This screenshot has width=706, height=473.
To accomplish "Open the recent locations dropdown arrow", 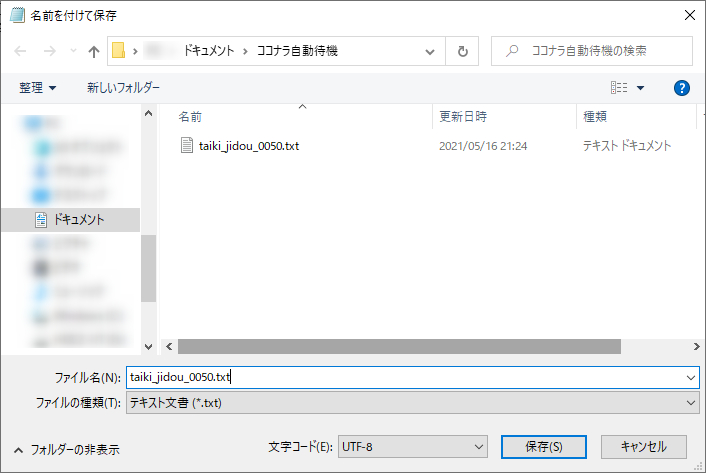I will pyautogui.click(x=73, y=51).
